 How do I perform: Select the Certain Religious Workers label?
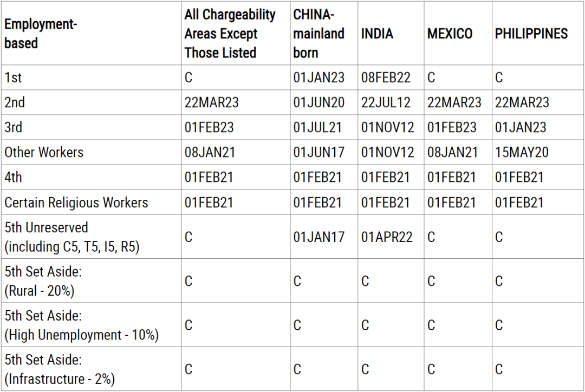point(76,202)
